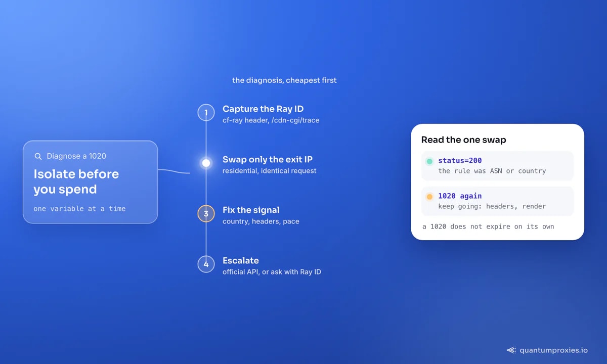The width and height of the screenshot is (607, 364).
Task: Click the search magnifier icon beside Diagnose a 1020
Action: (x=38, y=156)
